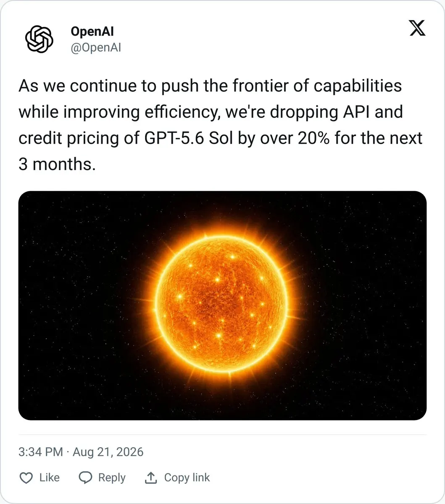Click the "3:34 PM" time text
445x504 pixels.
pyautogui.click(x=41, y=452)
